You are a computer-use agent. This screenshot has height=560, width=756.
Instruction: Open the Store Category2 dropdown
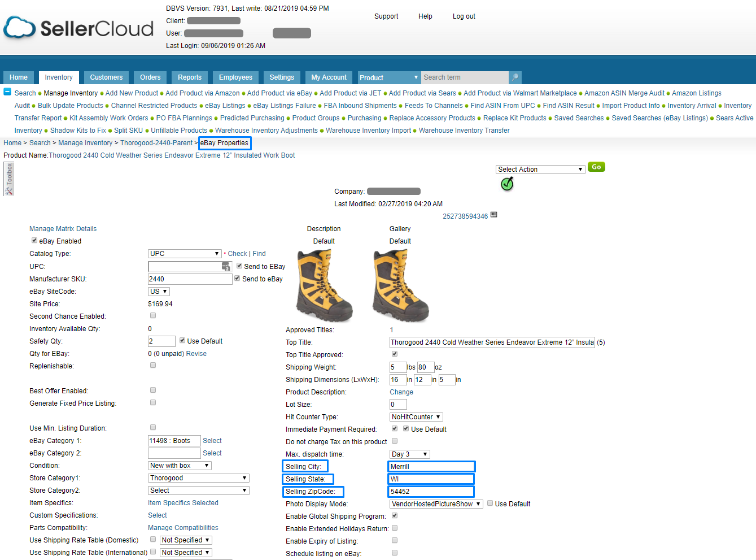199,490
